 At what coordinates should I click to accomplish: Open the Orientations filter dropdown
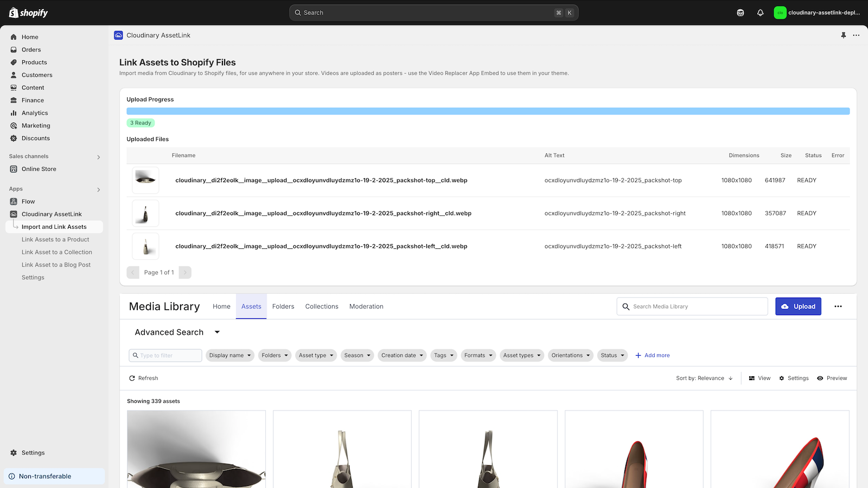(571, 355)
